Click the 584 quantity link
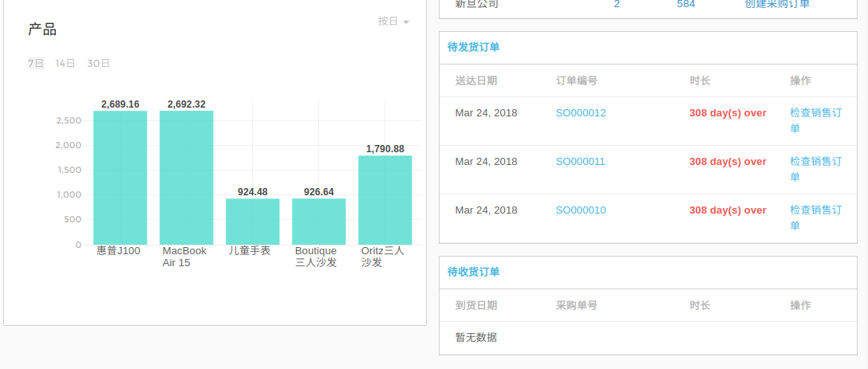 point(685,4)
